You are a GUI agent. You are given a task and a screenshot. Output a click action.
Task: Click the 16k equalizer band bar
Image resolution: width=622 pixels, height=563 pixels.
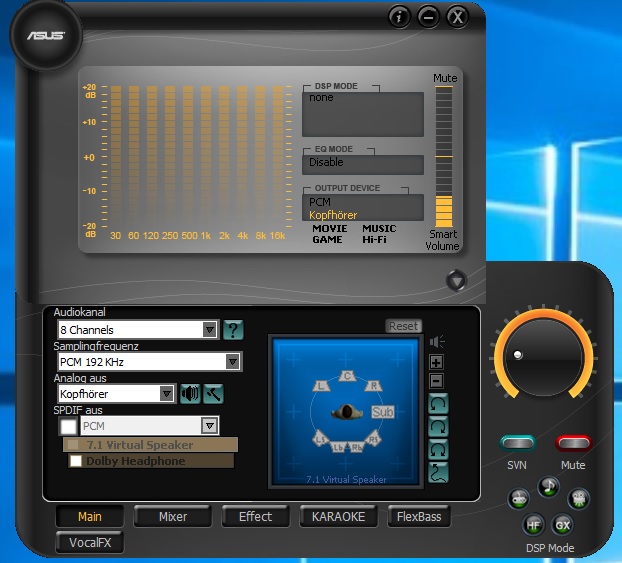(x=278, y=157)
